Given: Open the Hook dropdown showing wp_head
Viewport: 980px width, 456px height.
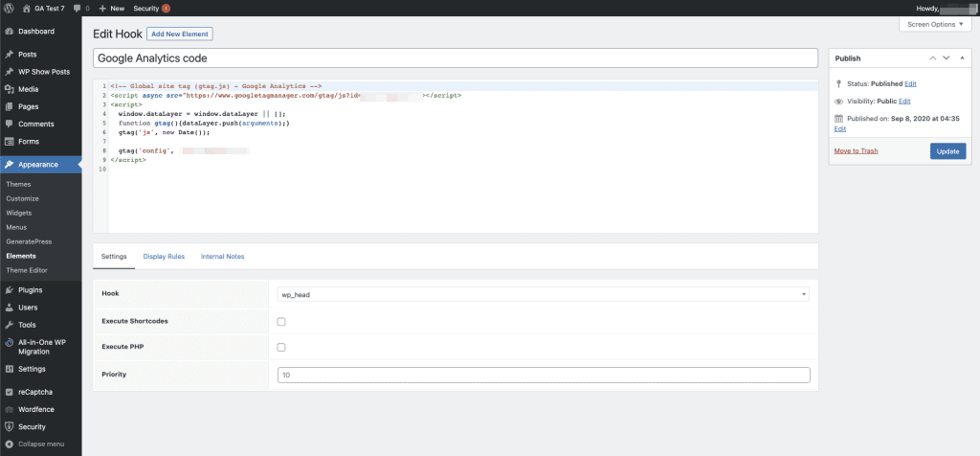Looking at the screenshot, I should click(x=544, y=294).
